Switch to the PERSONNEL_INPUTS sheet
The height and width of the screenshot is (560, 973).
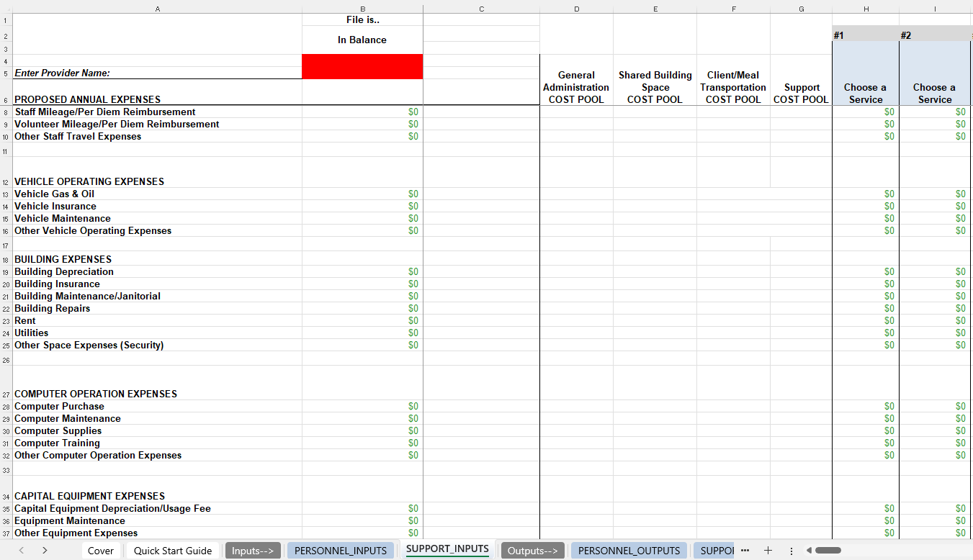340,550
